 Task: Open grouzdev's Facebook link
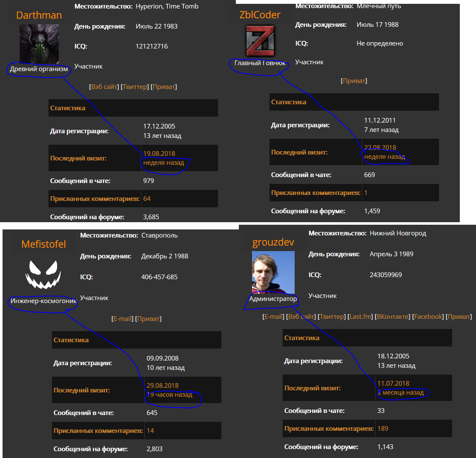pyautogui.click(x=428, y=317)
